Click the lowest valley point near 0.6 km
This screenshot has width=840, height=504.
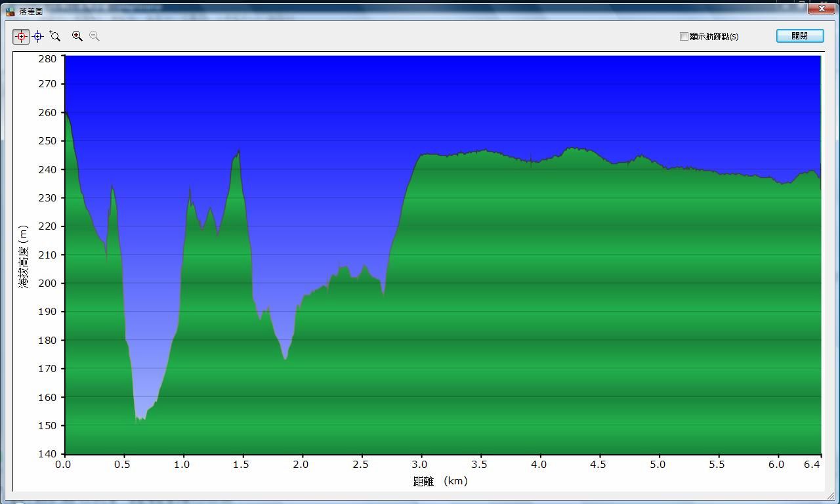pos(137,420)
